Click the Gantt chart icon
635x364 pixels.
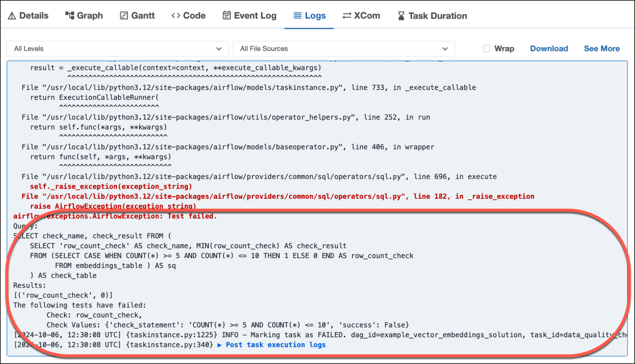pos(124,16)
